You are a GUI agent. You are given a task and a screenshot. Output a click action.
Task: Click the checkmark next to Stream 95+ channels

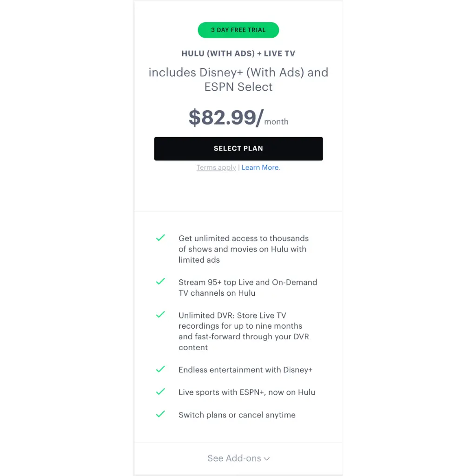pyautogui.click(x=160, y=282)
